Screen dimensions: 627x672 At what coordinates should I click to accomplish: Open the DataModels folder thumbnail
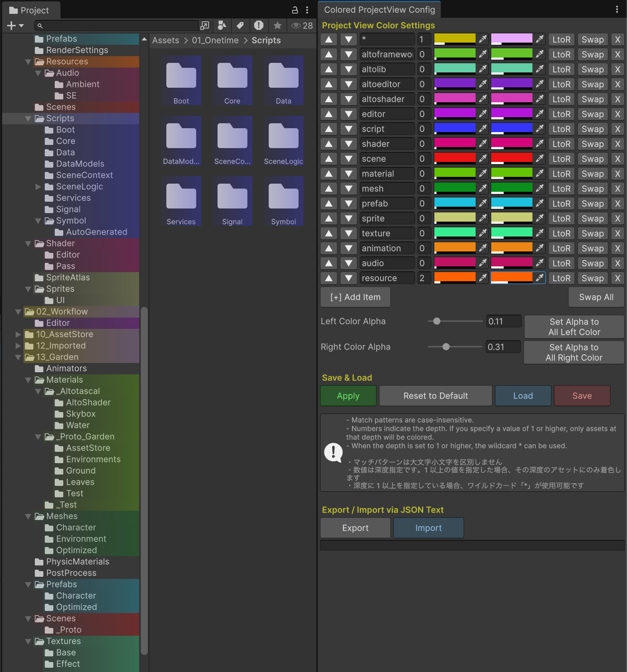(181, 140)
